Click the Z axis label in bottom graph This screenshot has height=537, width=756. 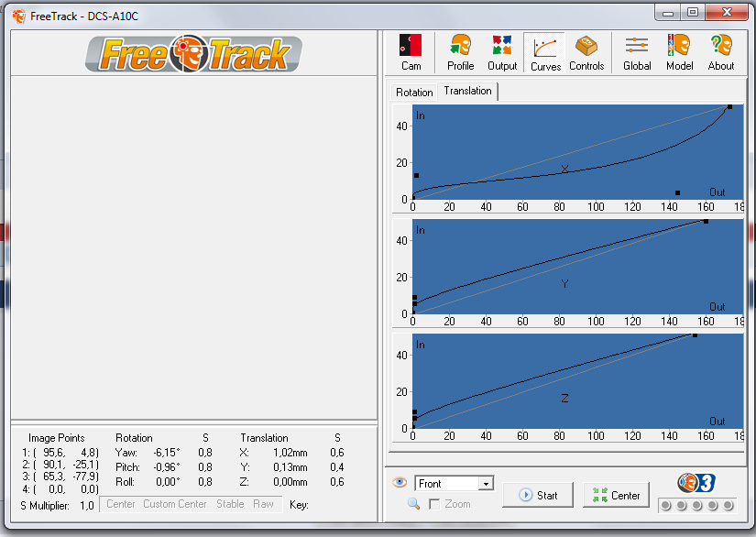click(x=564, y=399)
